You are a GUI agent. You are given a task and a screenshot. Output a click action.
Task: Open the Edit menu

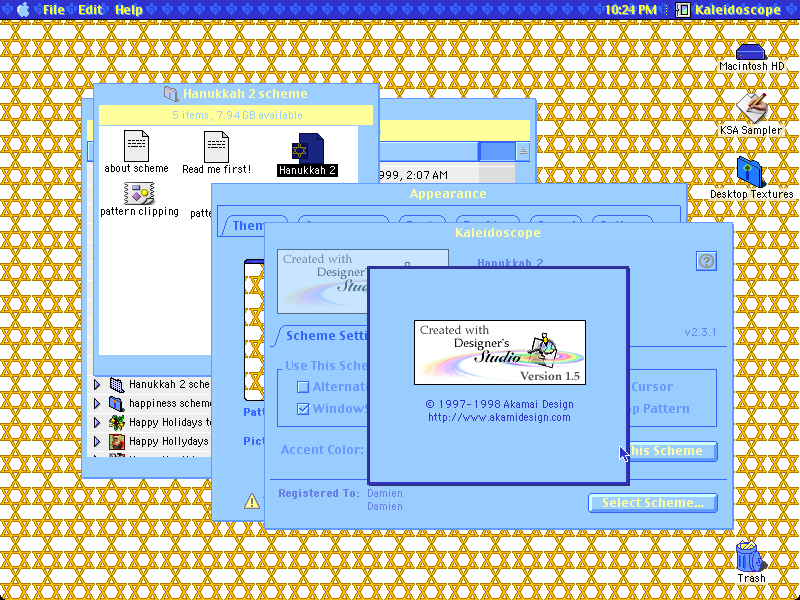pyautogui.click(x=90, y=10)
